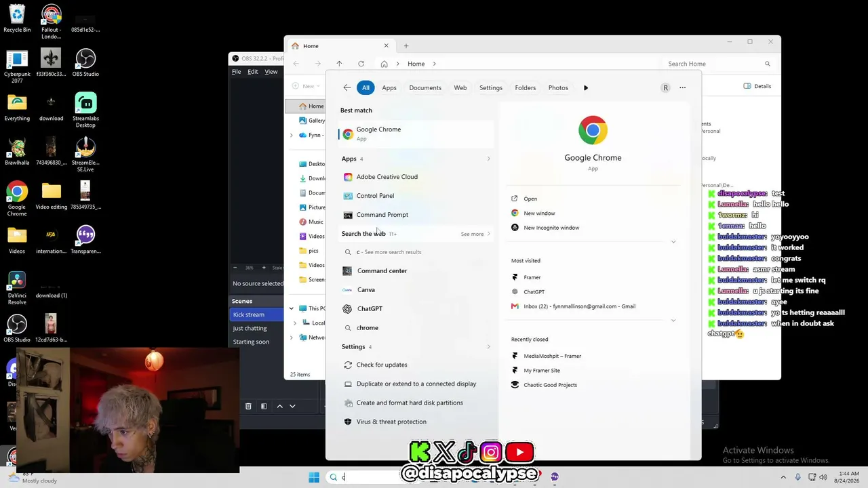Expand the Settings results section
Viewport: 868px width, 488px height.
click(488, 347)
